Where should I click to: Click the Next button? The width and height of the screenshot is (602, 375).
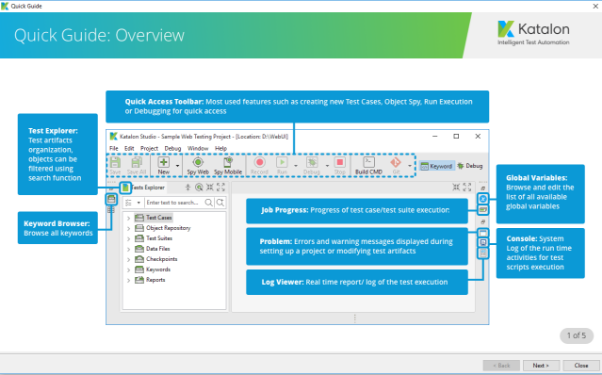(541, 365)
